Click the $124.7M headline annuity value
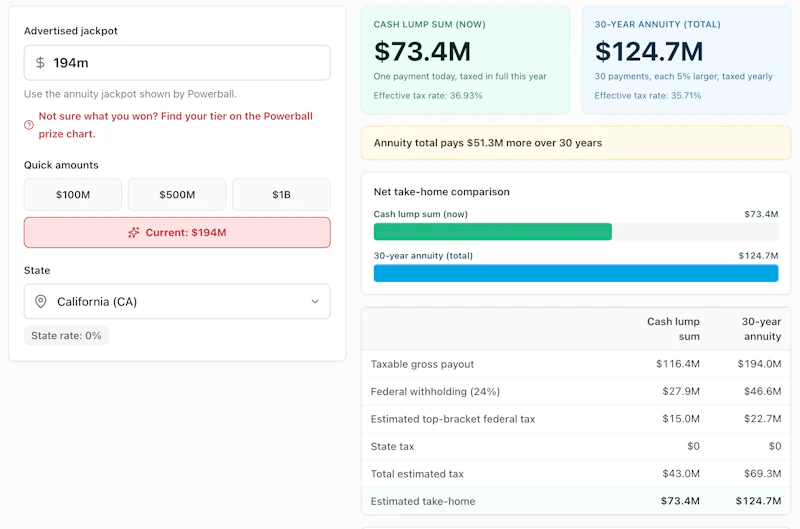Screen dimensions: 800x529 point(649,52)
